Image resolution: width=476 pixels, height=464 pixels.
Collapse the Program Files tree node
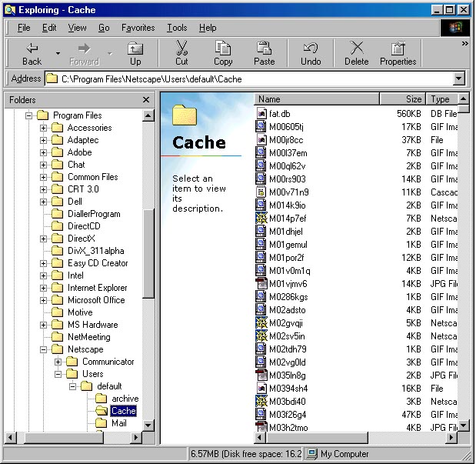(28, 115)
